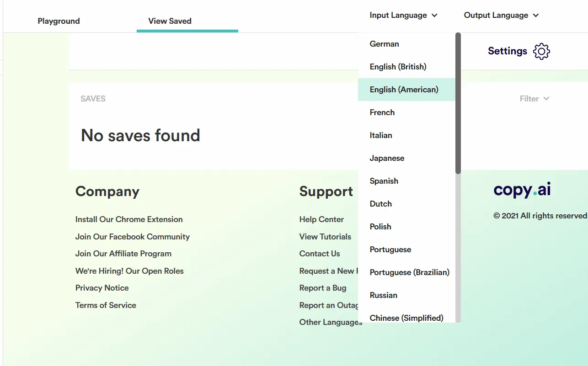This screenshot has height=366, width=588.
Task: Visit the Help Center link
Action: 321,219
